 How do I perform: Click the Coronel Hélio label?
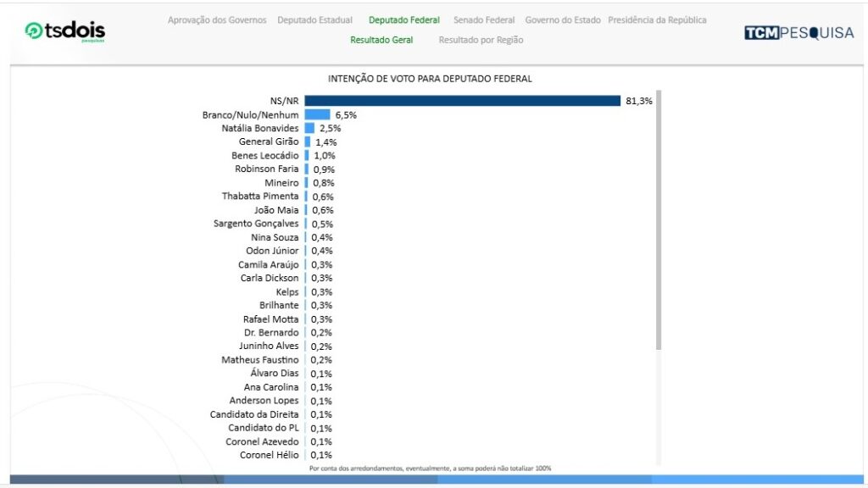pos(269,455)
